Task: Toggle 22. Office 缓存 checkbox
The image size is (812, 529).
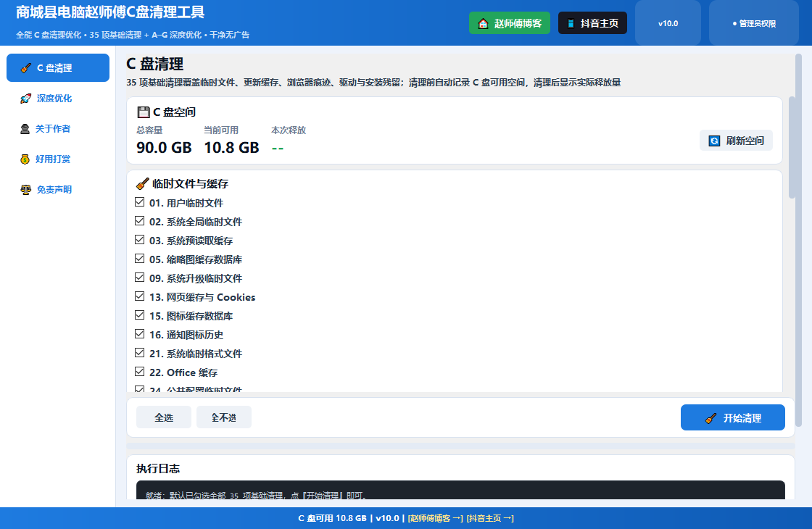Action: 139,372
